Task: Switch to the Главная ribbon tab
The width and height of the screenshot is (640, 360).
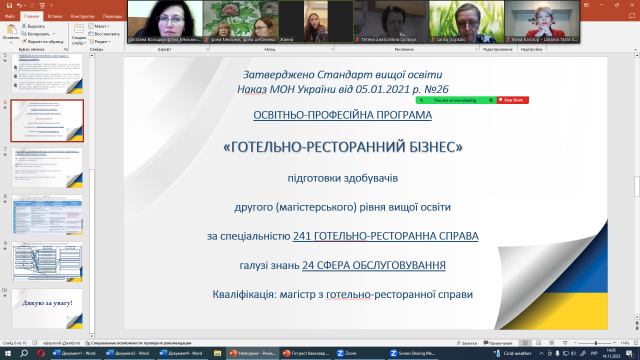Action: 31,16
